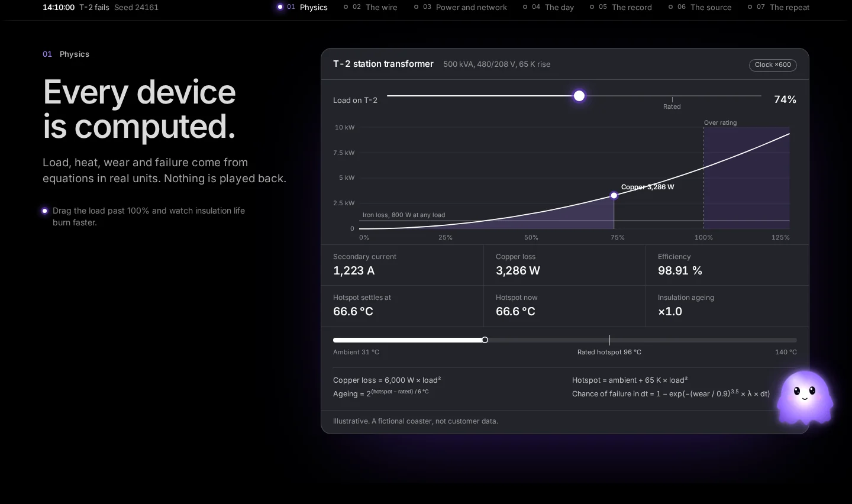Image resolution: width=852 pixels, height=504 pixels.
Task: Click the Ageing exponent formula line
Action: point(380,393)
